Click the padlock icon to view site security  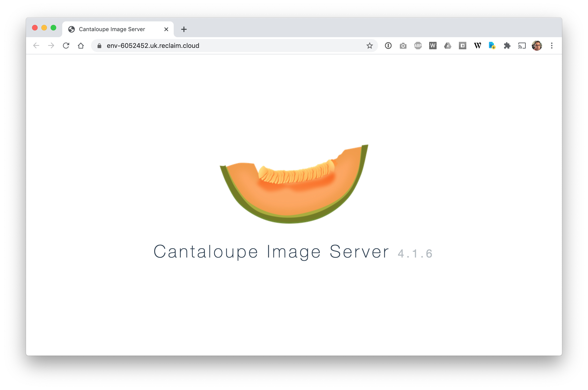coord(99,46)
